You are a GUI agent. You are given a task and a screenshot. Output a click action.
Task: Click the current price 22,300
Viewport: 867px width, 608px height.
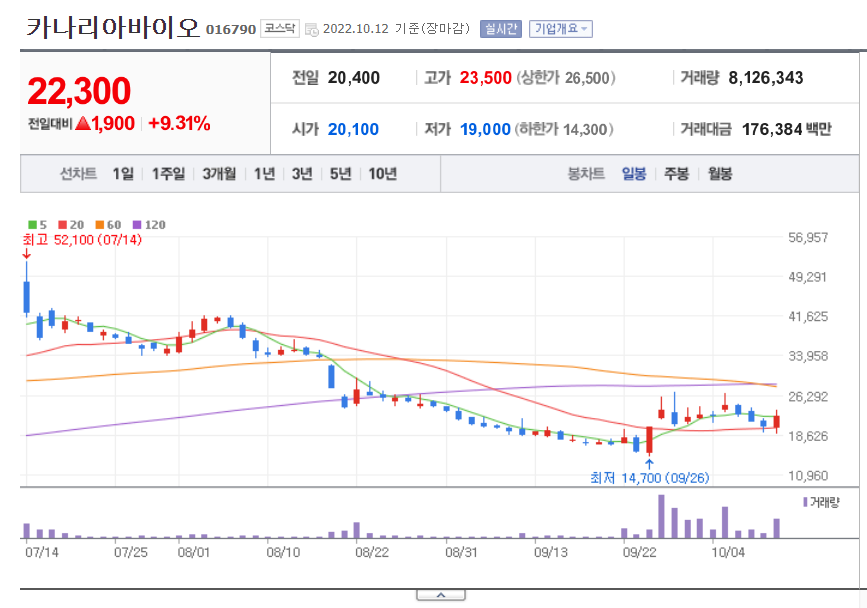click(79, 91)
